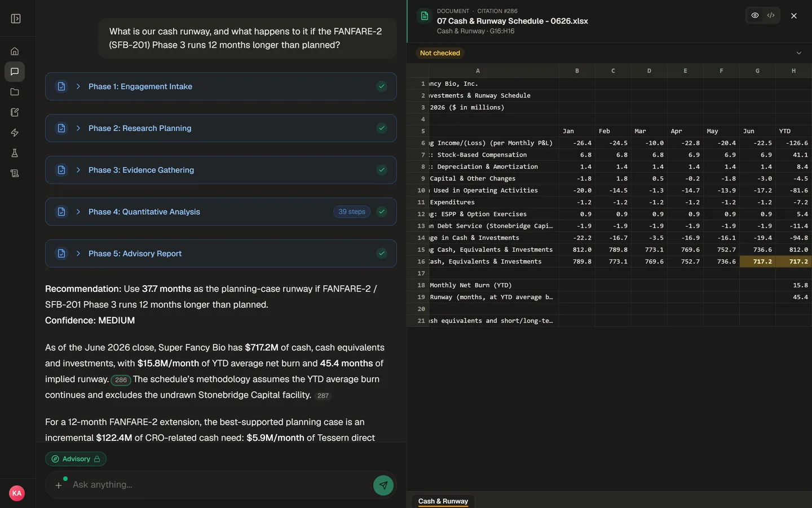
Task: Select column G header
Action: pyautogui.click(x=757, y=71)
